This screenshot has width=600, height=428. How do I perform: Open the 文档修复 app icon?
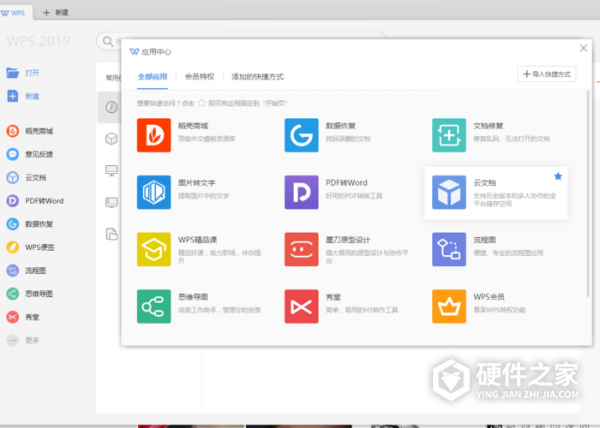coord(449,135)
